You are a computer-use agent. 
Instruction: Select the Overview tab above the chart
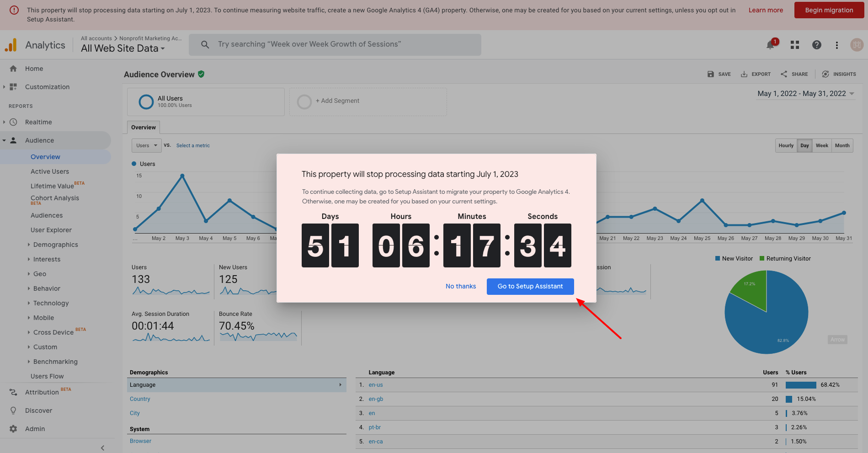tap(144, 128)
